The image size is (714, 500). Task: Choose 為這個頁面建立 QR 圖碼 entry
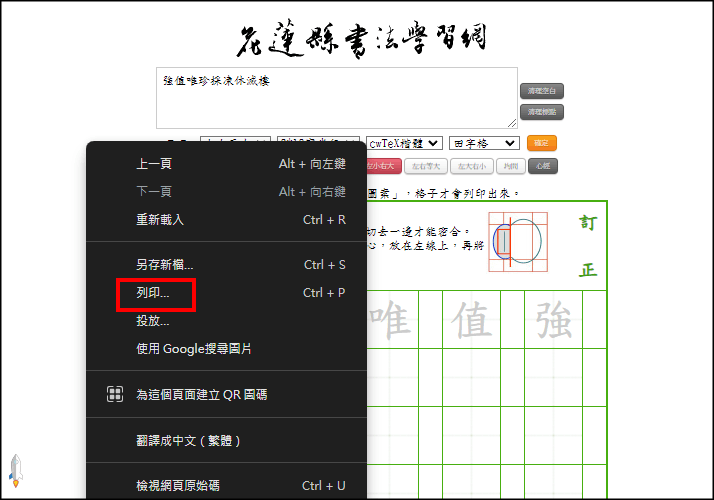coord(226,394)
